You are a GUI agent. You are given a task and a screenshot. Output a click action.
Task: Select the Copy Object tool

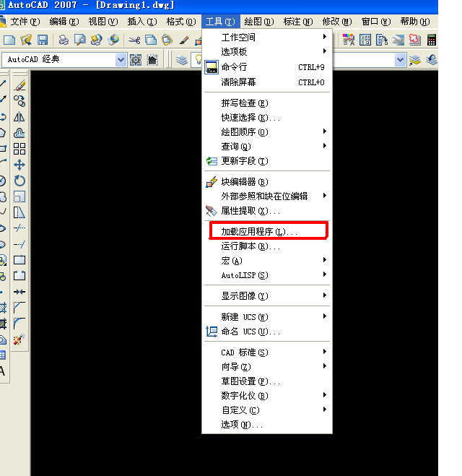tap(19, 101)
